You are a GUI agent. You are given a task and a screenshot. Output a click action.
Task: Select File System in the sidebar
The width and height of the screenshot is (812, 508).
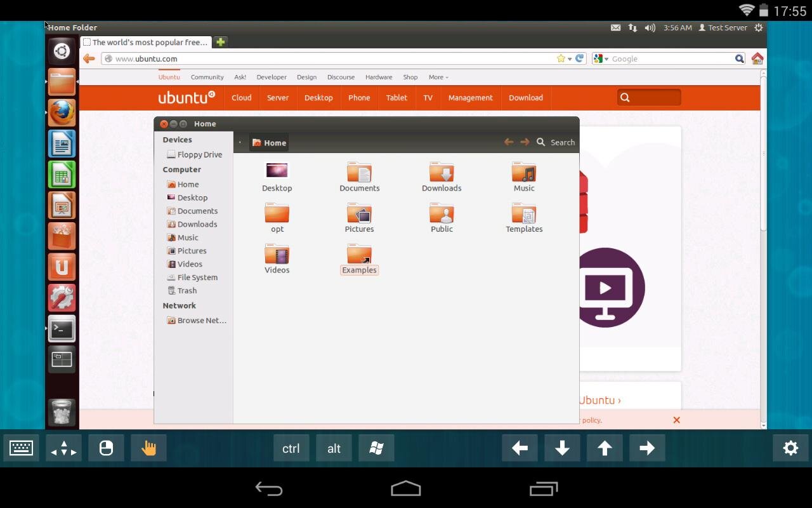coord(192,277)
